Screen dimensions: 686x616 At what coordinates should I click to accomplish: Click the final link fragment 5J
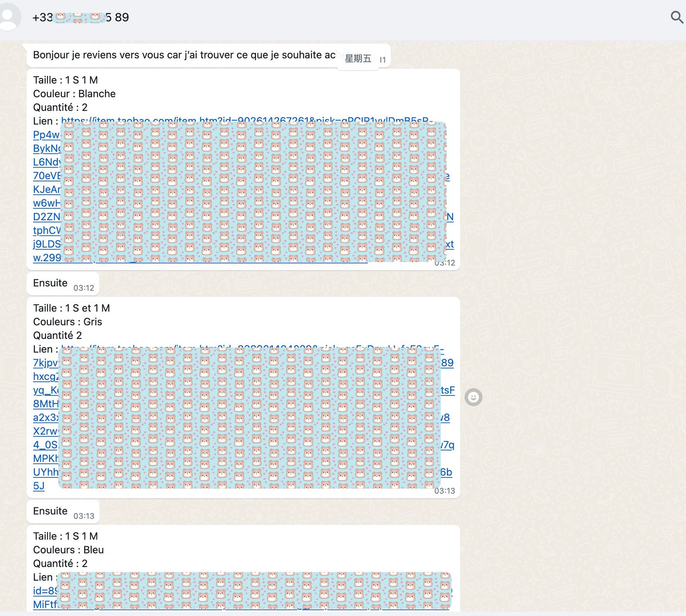39,486
